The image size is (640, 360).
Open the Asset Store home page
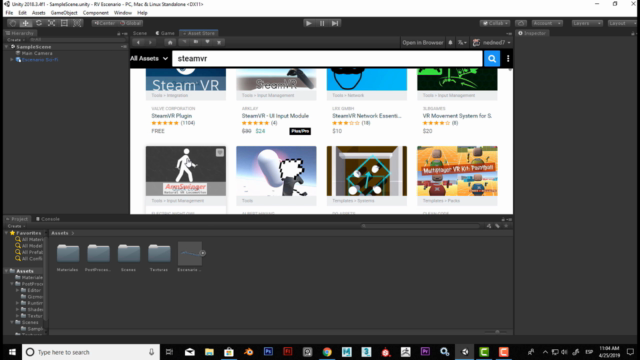click(170, 42)
